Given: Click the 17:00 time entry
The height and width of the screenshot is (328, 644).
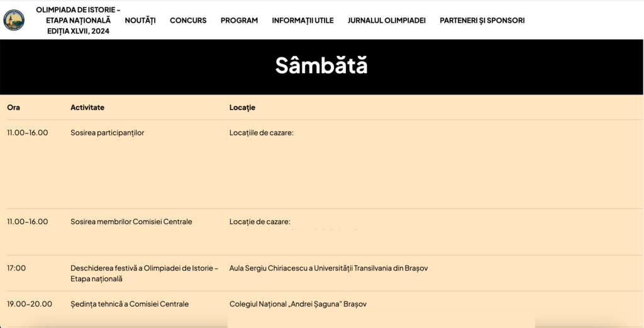Looking at the screenshot, I should click(x=16, y=268).
